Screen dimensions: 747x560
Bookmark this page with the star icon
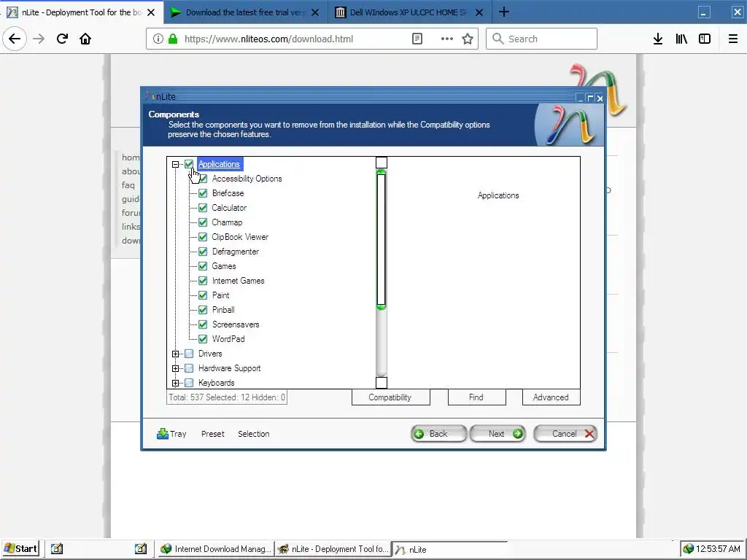click(x=468, y=39)
